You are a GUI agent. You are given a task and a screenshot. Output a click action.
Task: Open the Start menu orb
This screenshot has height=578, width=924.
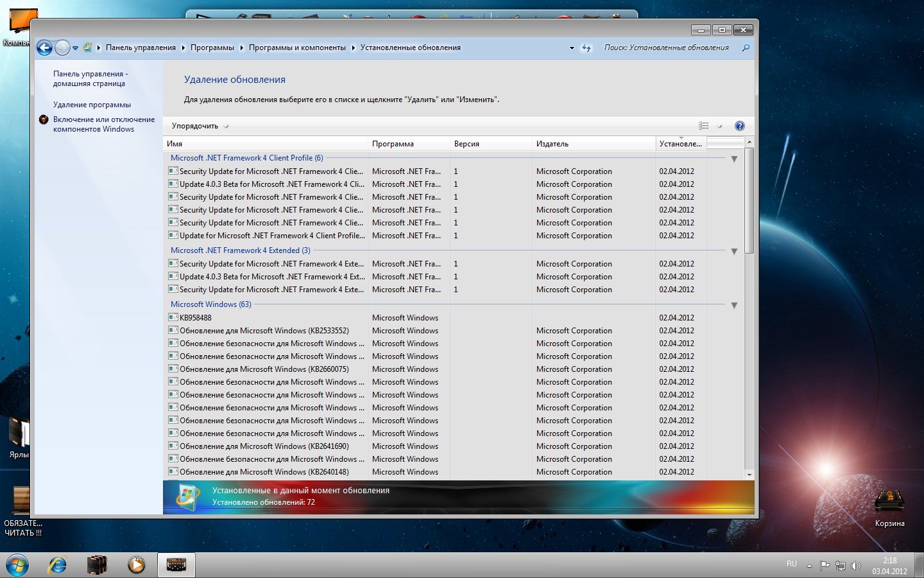[x=17, y=565]
